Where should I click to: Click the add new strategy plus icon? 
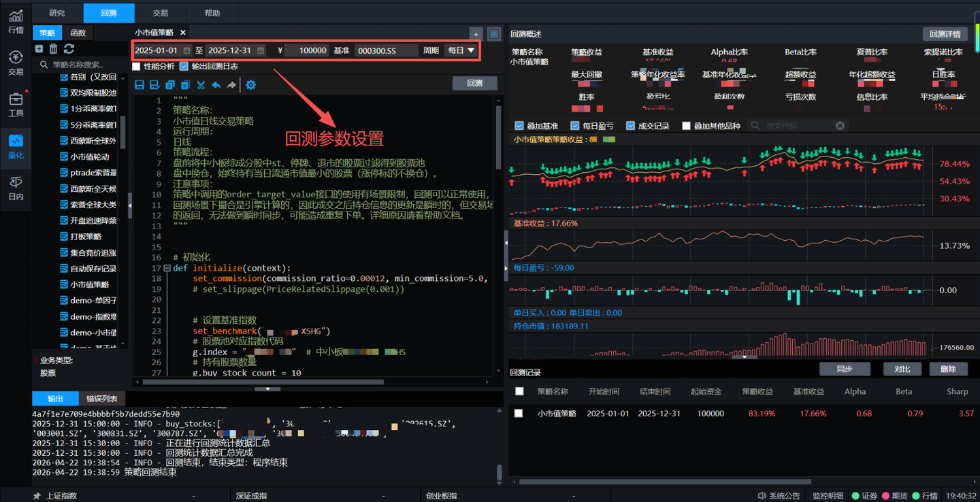click(x=39, y=49)
